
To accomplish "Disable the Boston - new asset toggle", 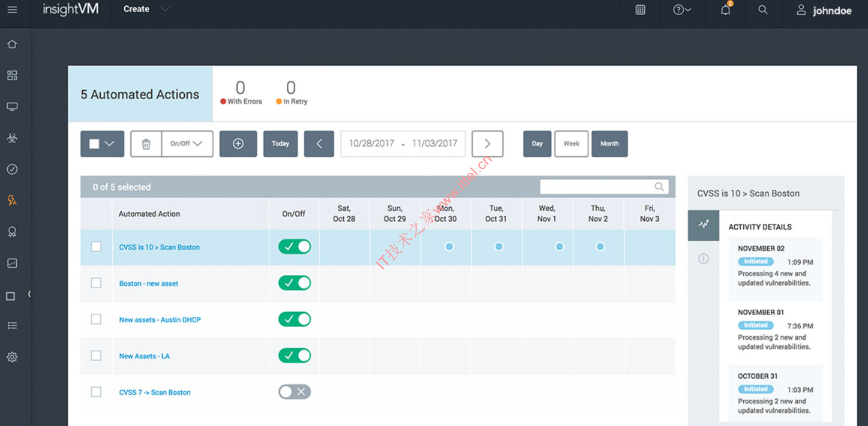I will (x=294, y=283).
